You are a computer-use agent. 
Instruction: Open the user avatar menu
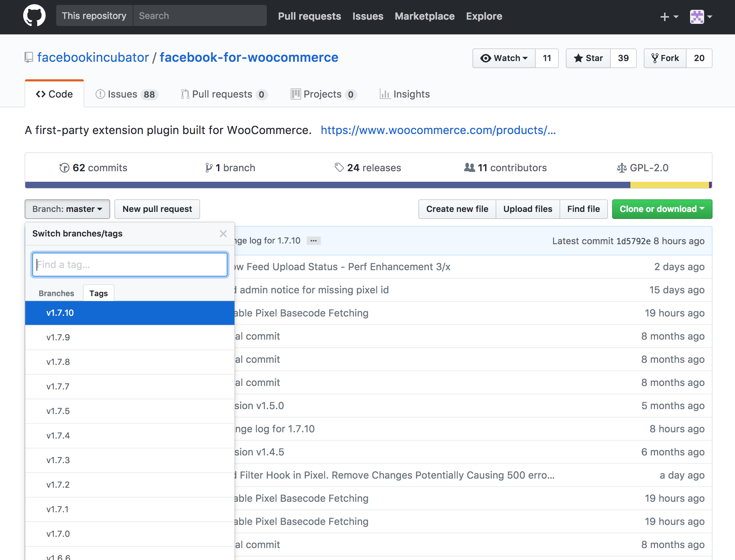[701, 16]
